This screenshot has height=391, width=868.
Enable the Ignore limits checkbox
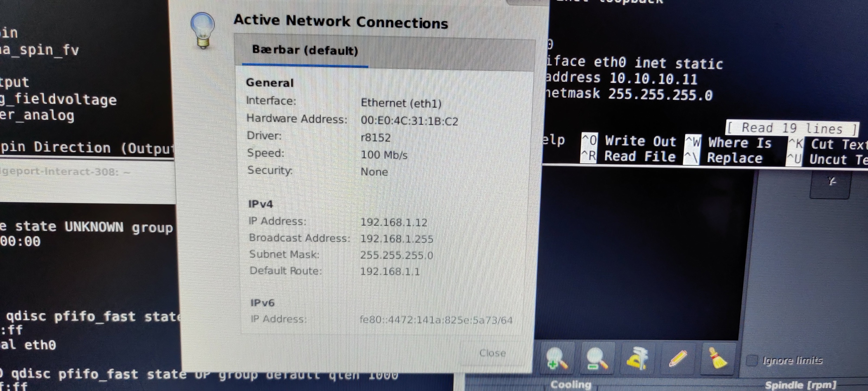click(752, 360)
